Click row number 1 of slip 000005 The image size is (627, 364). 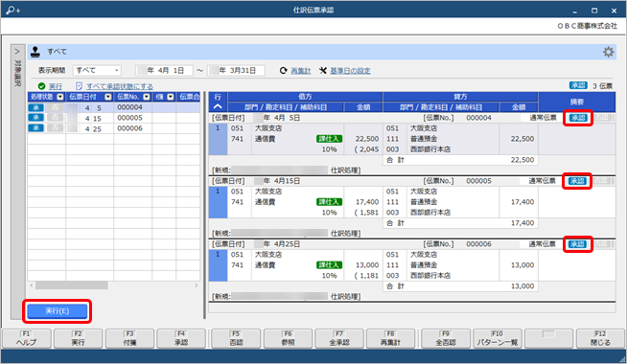[218, 202]
